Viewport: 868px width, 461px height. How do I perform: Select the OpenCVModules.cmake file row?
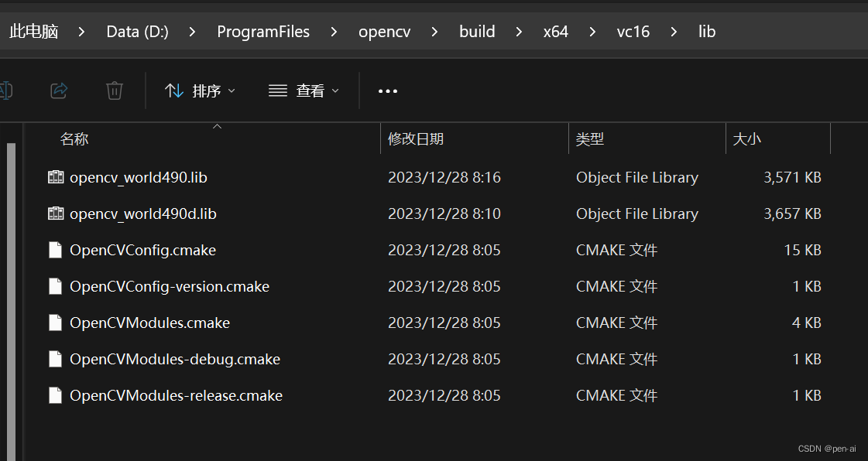(x=149, y=323)
